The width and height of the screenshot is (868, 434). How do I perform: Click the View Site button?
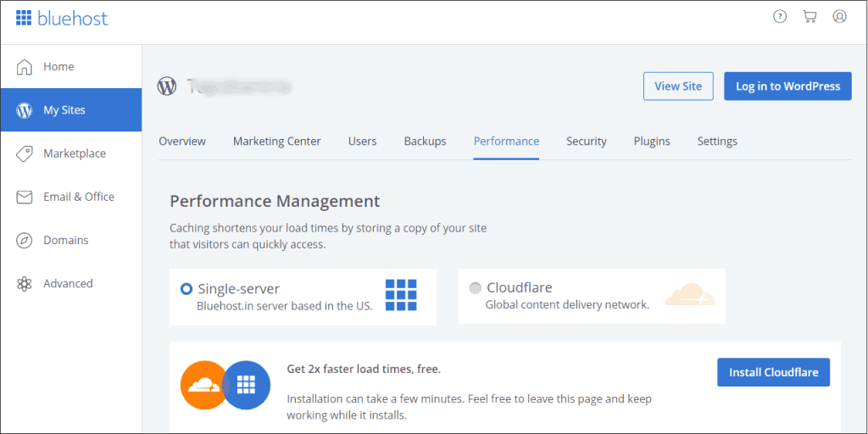click(x=678, y=86)
